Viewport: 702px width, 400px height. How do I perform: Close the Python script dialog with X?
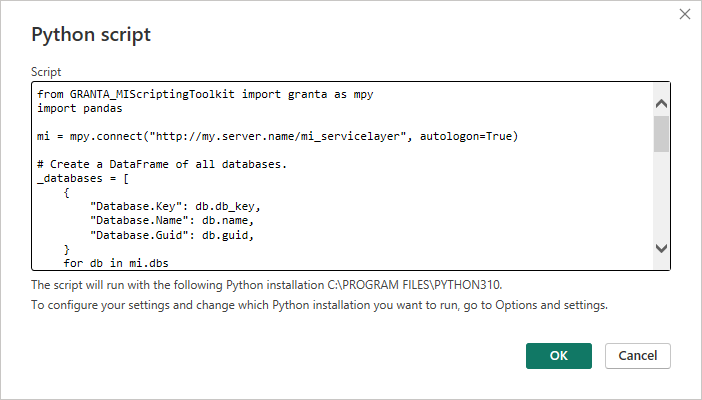click(x=685, y=14)
